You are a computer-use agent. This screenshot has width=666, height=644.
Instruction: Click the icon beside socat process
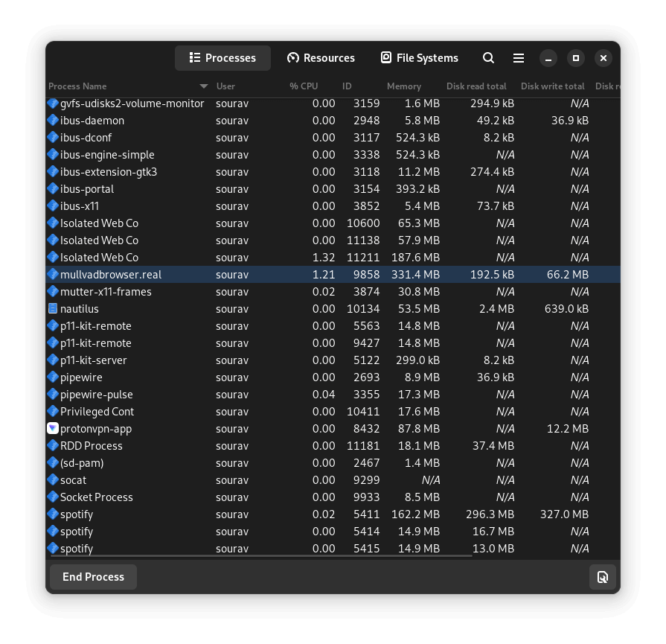coord(53,480)
